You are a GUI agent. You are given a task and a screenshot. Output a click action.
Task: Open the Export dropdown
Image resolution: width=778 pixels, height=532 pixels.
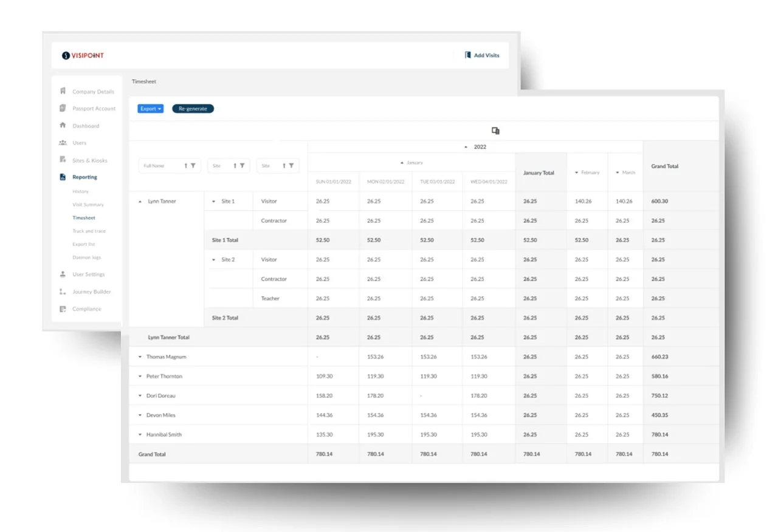(x=150, y=109)
